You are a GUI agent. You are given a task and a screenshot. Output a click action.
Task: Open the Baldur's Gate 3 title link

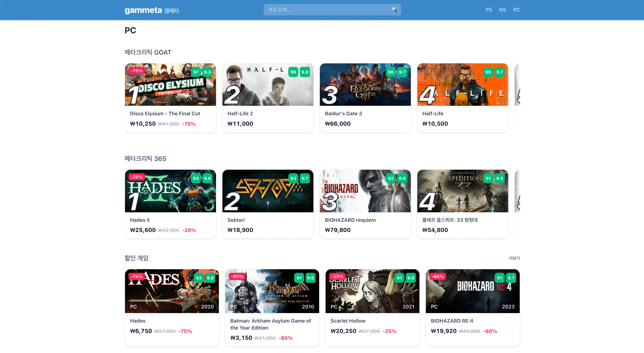343,113
